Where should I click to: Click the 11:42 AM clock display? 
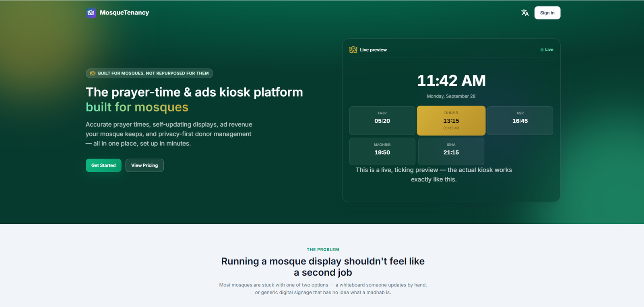(451, 80)
